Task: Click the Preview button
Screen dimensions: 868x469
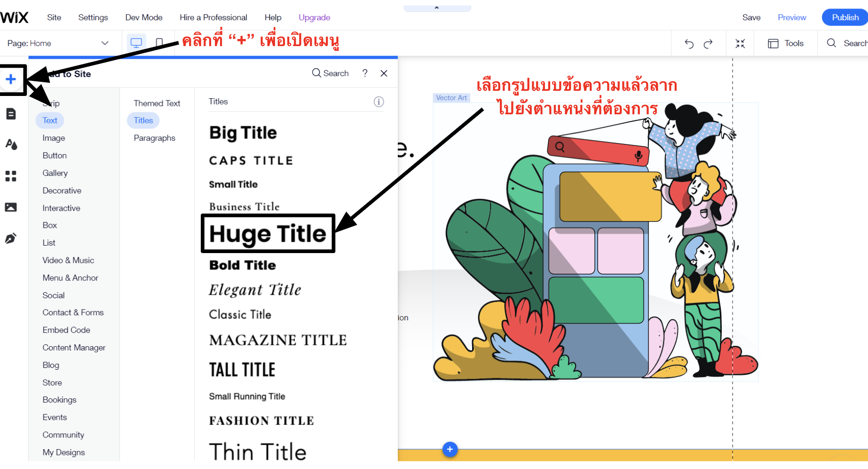Action: [x=792, y=17]
